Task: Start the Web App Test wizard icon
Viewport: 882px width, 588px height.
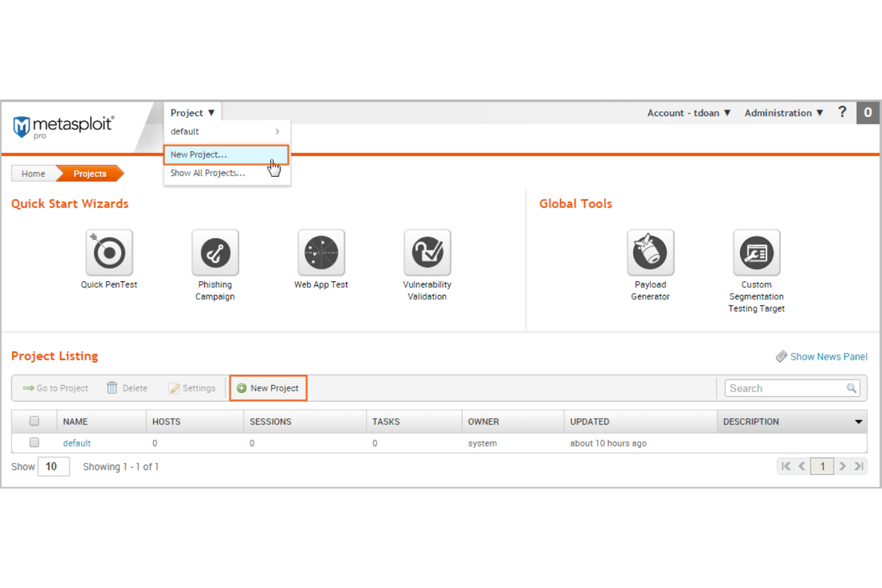Action: [x=321, y=252]
